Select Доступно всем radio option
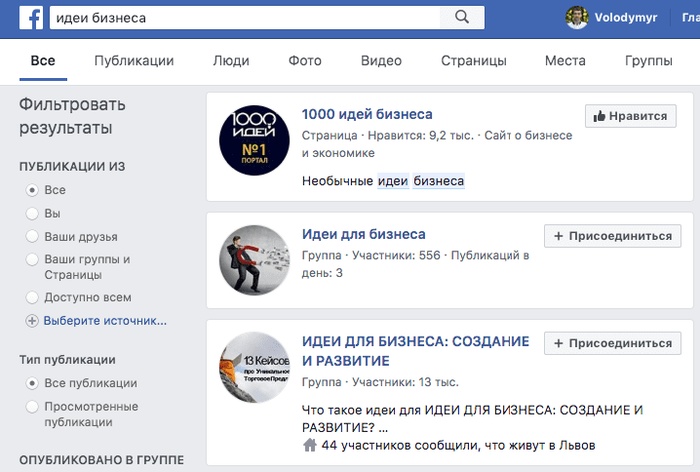This screenshot has width=700, height=472. 32,297
